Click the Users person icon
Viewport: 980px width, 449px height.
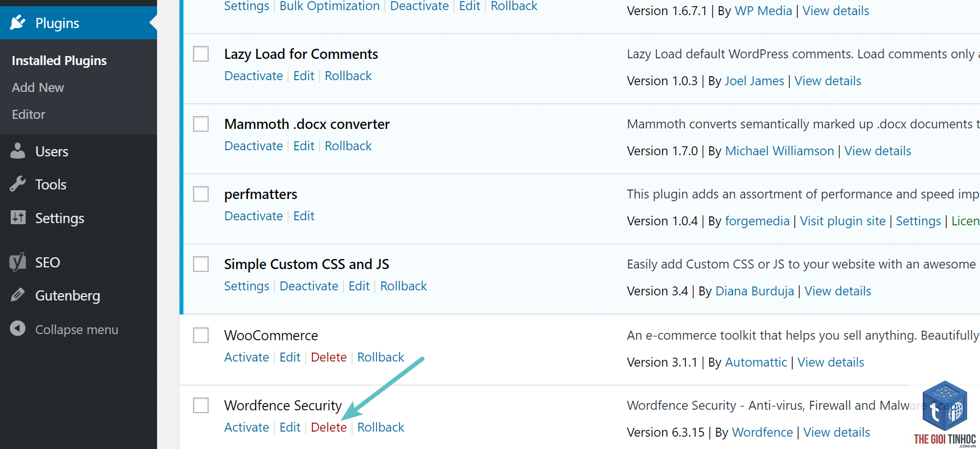coord(18,151)
